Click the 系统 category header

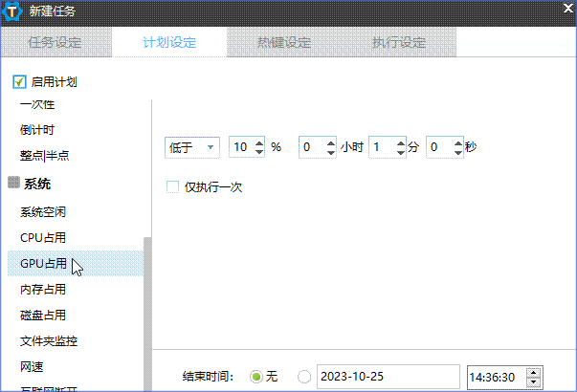coord(37,184)
